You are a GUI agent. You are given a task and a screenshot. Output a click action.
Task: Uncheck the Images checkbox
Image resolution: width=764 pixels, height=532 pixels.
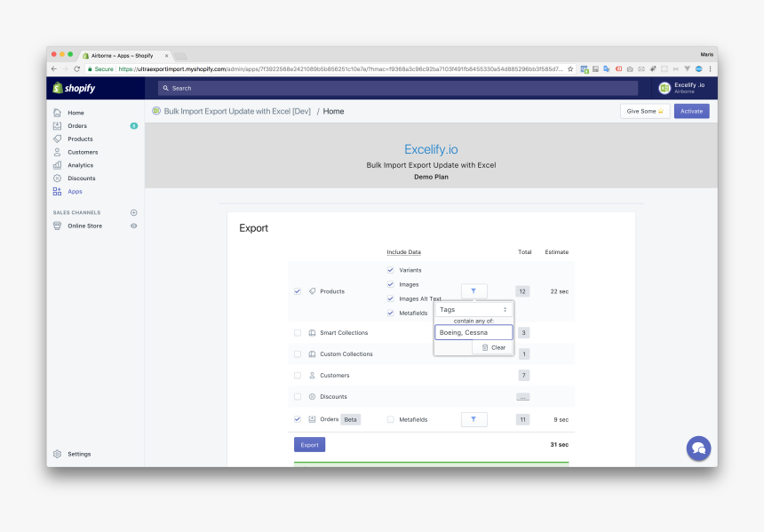tap(390, 284)
